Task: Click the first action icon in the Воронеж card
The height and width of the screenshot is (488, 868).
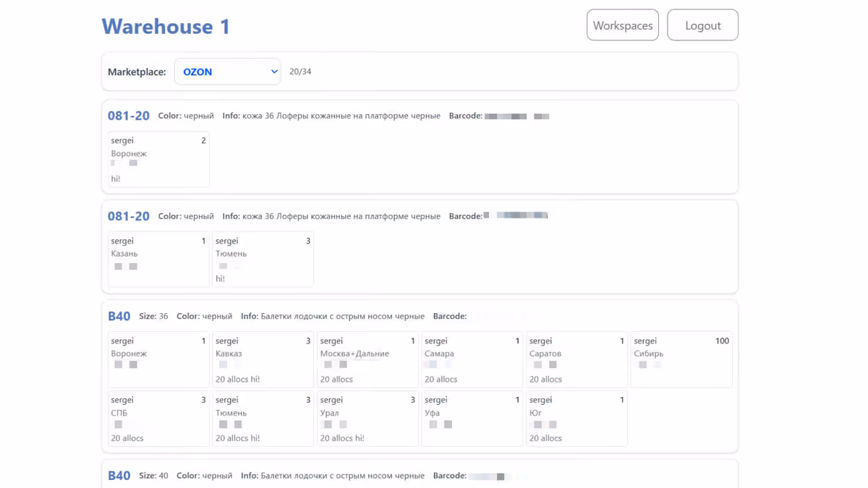Action: [x=112, y=163]
